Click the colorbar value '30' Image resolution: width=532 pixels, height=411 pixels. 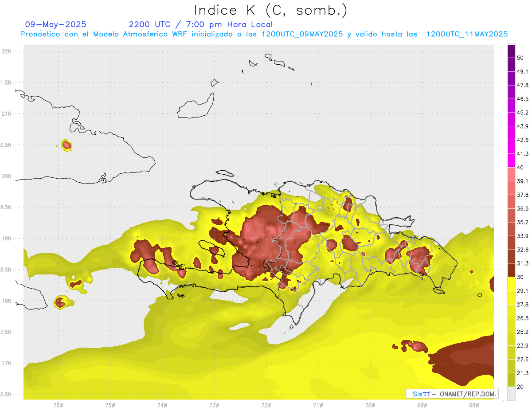point(520,277)
